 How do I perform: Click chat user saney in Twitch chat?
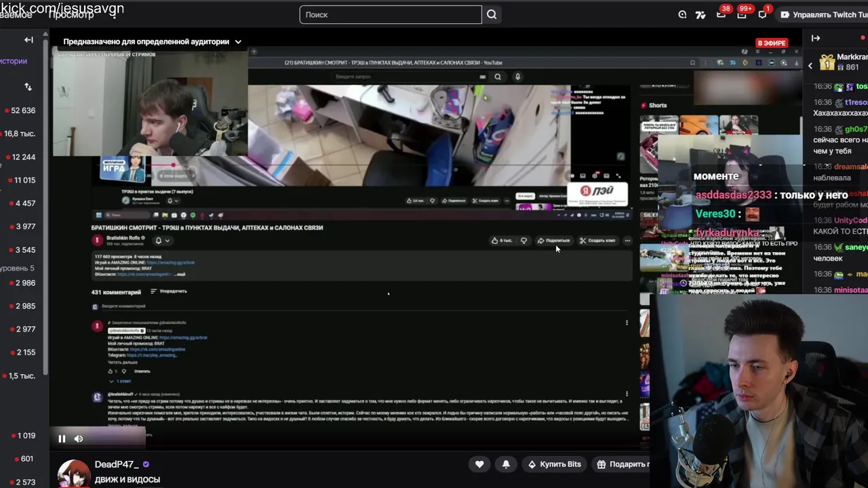pos(856,247)
